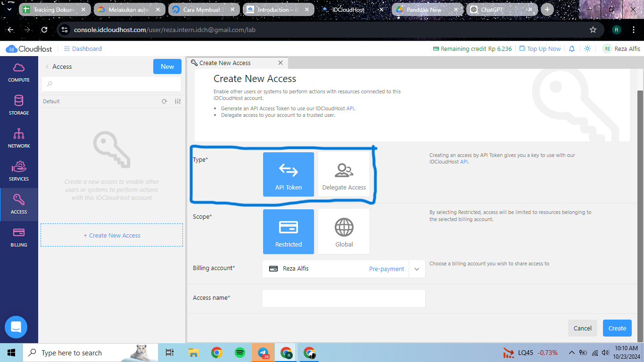
Task: Choose Global scope
Action: (x=344, y=231)
